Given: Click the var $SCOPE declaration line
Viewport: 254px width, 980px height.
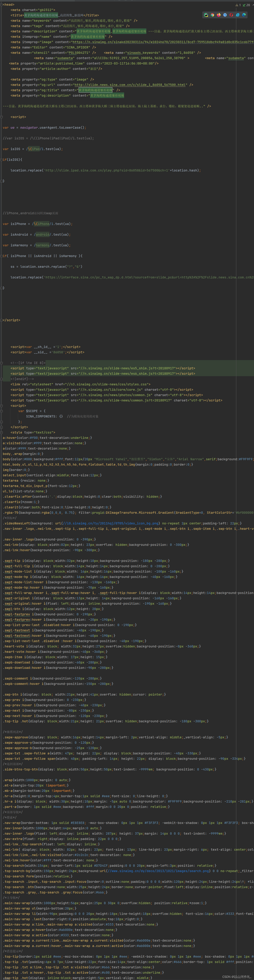Looking at the screenshot, I should coord(32,411).
